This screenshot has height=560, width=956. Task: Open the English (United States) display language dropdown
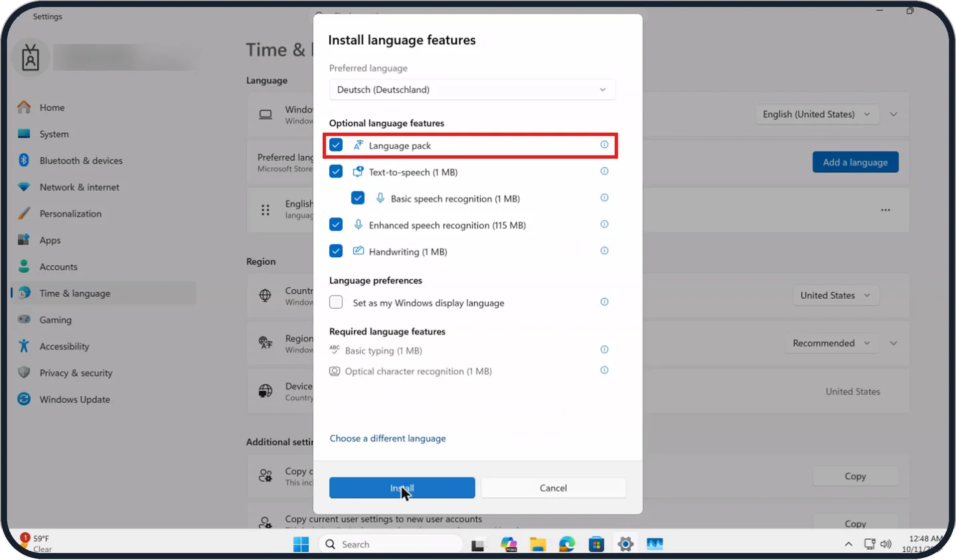(x=817, y=114)
